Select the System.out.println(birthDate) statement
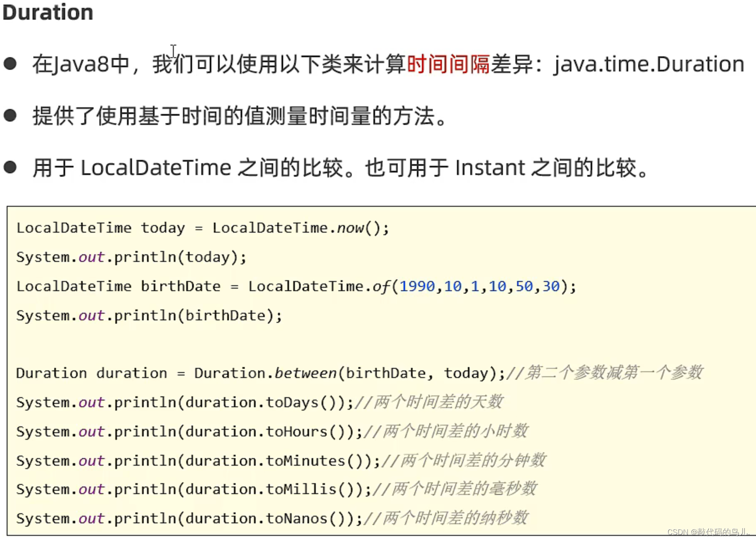 [149, 315]
